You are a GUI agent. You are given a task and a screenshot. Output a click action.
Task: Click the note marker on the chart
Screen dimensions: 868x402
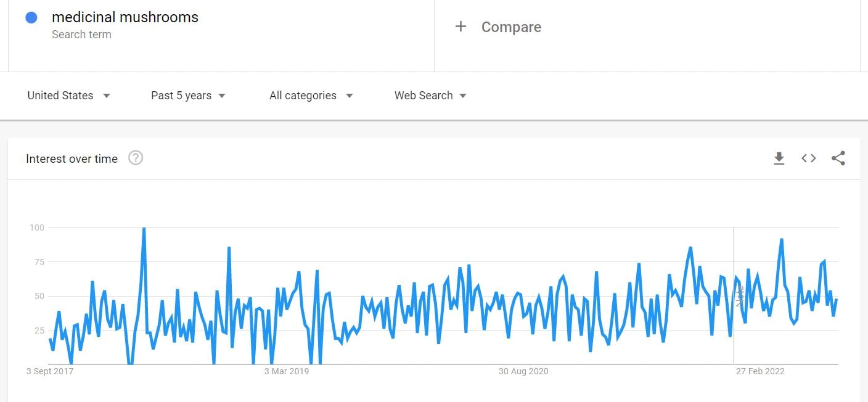click(x=740, y=296)
